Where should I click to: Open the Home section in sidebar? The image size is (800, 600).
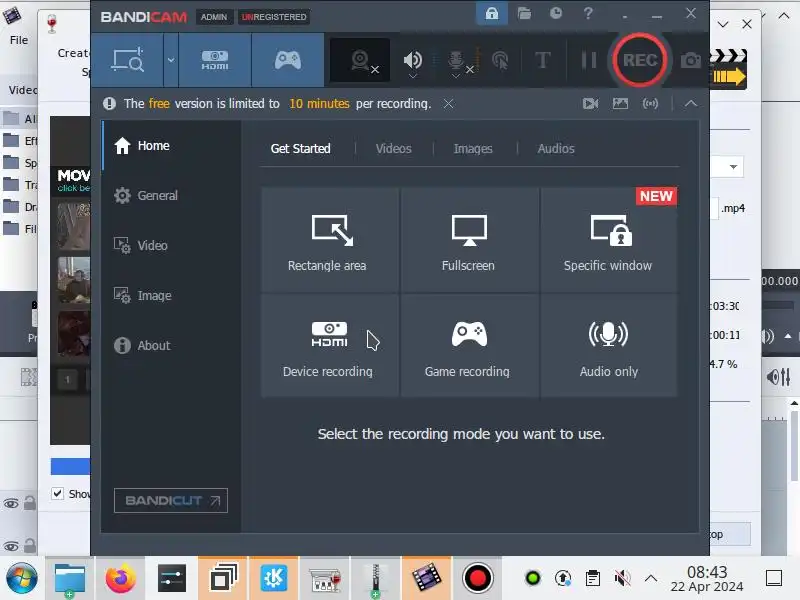(171, 146)
